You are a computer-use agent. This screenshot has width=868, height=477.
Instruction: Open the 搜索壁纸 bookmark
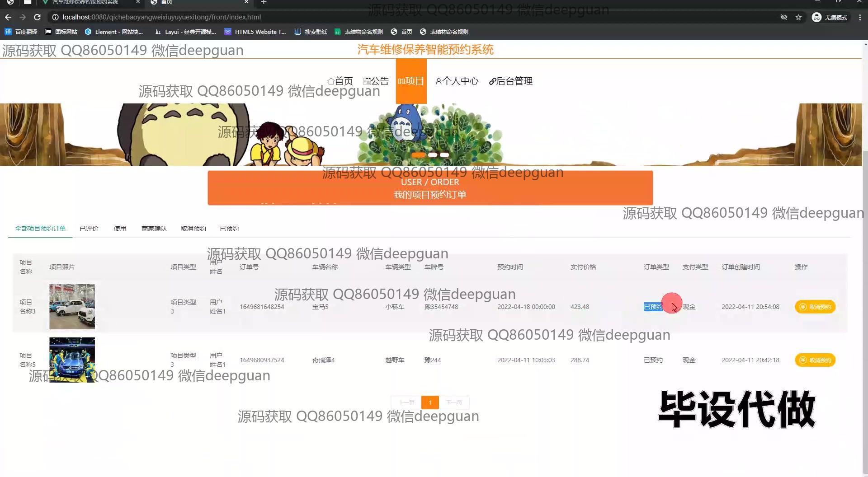coord(311,32)
